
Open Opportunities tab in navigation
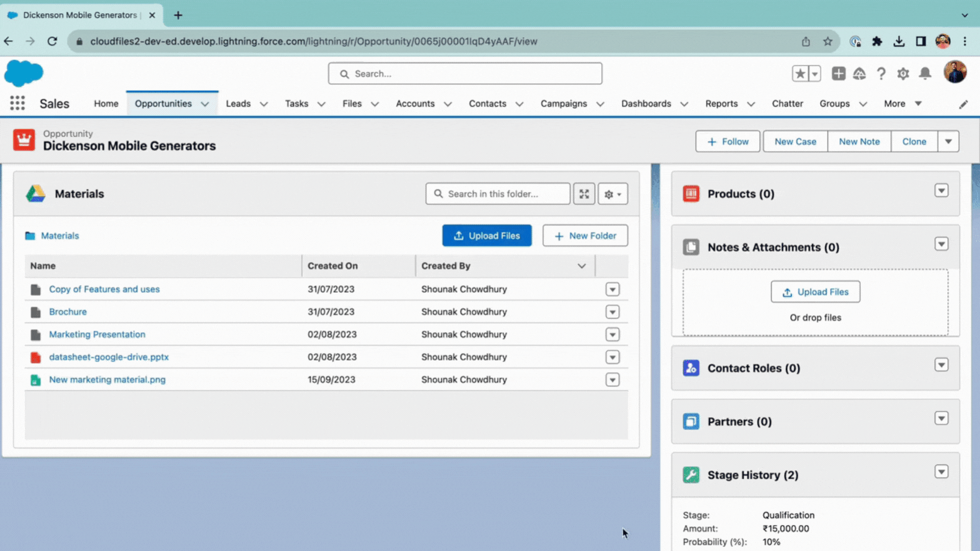163,104
